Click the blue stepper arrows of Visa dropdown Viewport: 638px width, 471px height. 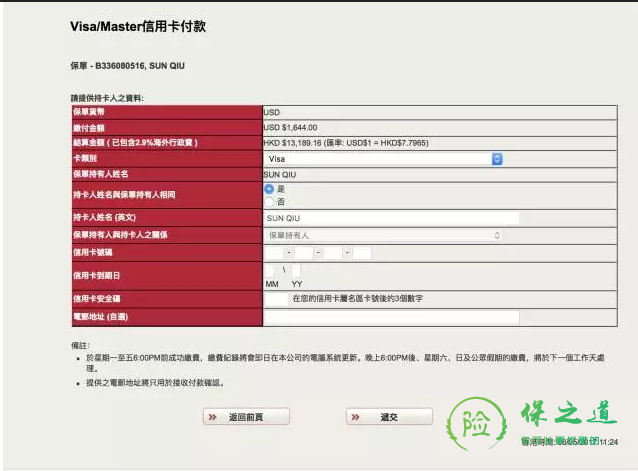point(497,159)
